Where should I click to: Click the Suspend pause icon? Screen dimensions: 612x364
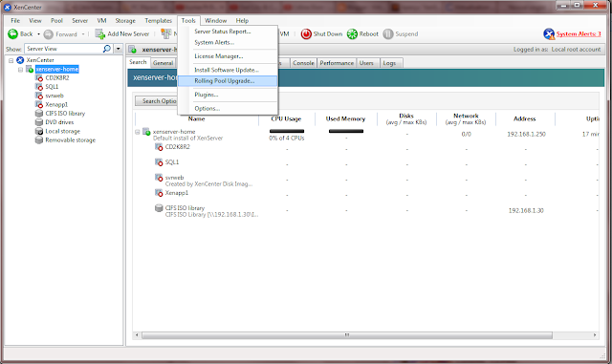[388, 34]
